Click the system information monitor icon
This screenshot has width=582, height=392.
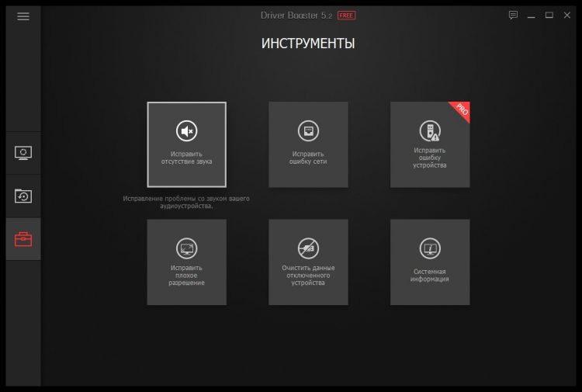(429, 249)
